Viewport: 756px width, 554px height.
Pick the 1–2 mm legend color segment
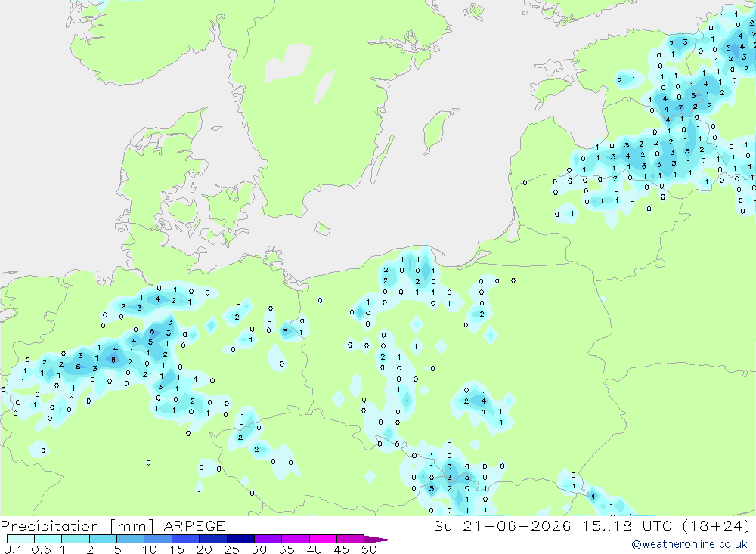click(76, 539)
